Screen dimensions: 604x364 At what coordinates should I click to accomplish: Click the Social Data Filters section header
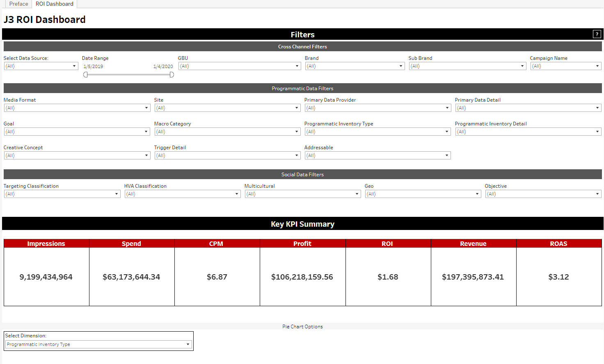pos(302,175)
